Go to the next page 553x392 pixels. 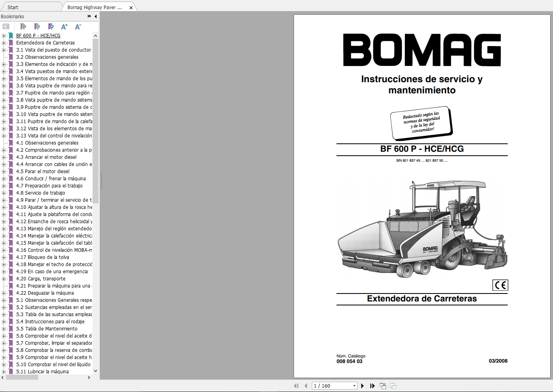(x=362, y=386)
